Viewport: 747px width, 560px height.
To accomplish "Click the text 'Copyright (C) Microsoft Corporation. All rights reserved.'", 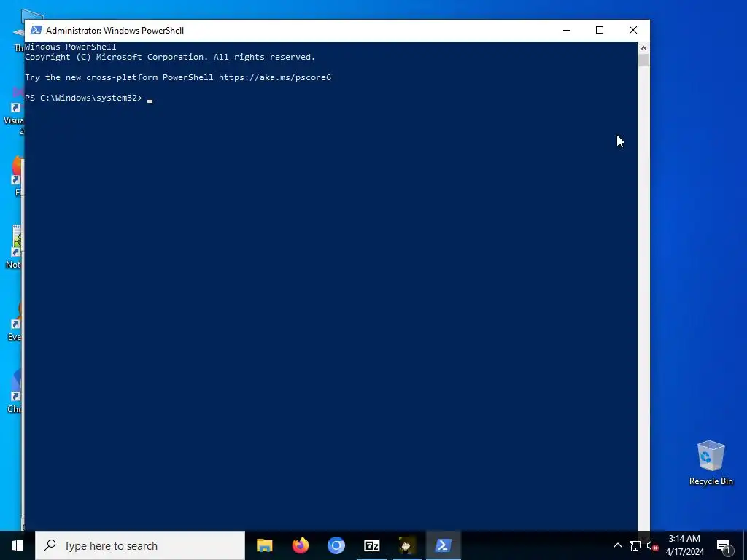I will coord(170,57).
